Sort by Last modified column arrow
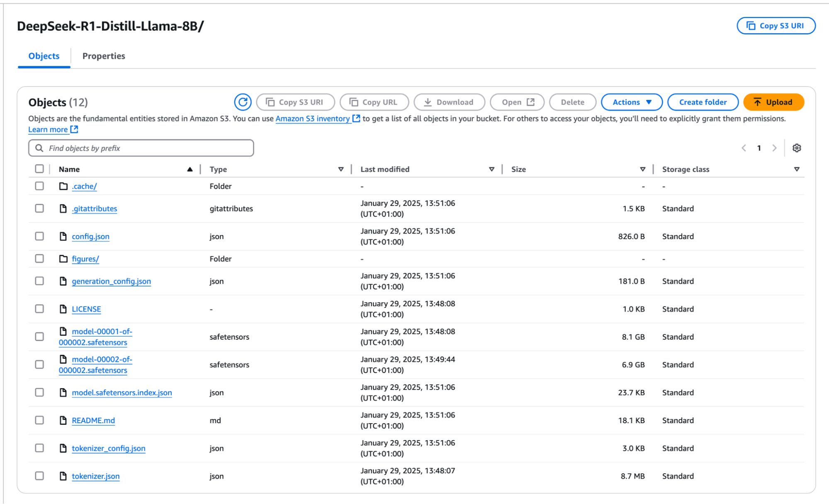The width and height of the screenshot is (829, 504). pyautogui.click(x=491, y=169)
